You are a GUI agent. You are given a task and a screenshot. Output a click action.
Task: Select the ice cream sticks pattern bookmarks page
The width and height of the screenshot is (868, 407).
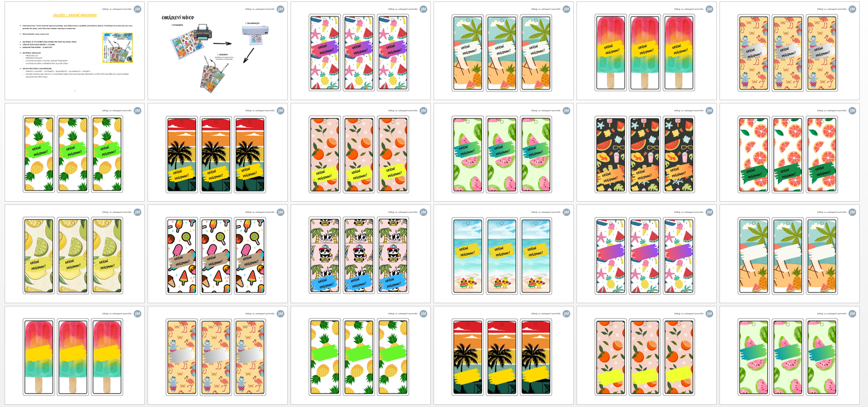(218, 254)
